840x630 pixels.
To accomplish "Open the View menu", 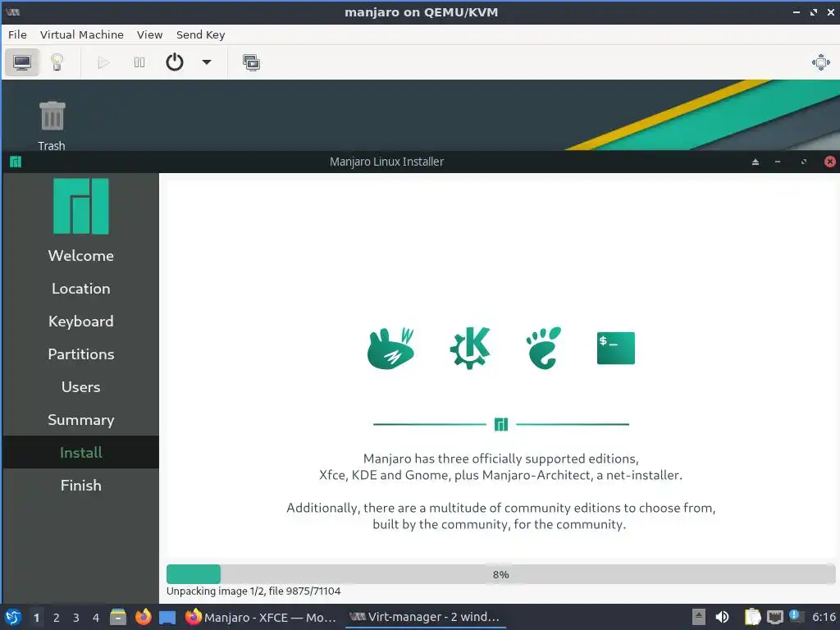I will pos(149,34).
